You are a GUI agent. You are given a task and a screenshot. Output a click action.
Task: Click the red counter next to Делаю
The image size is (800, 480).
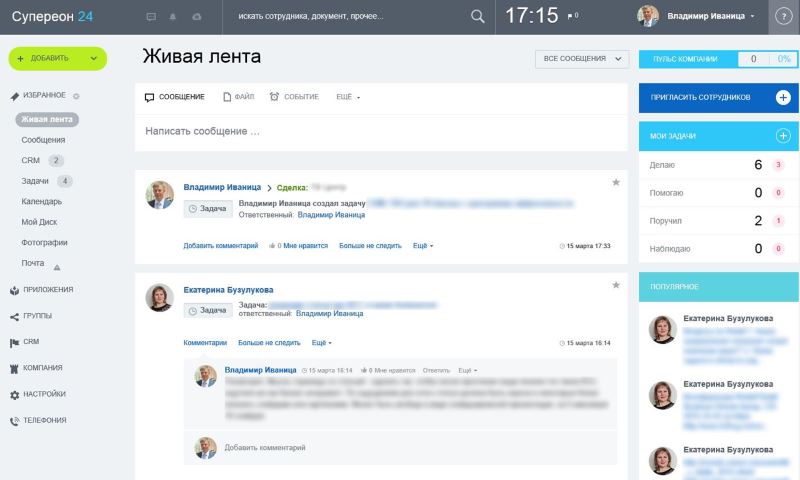[x=778, y=165]
